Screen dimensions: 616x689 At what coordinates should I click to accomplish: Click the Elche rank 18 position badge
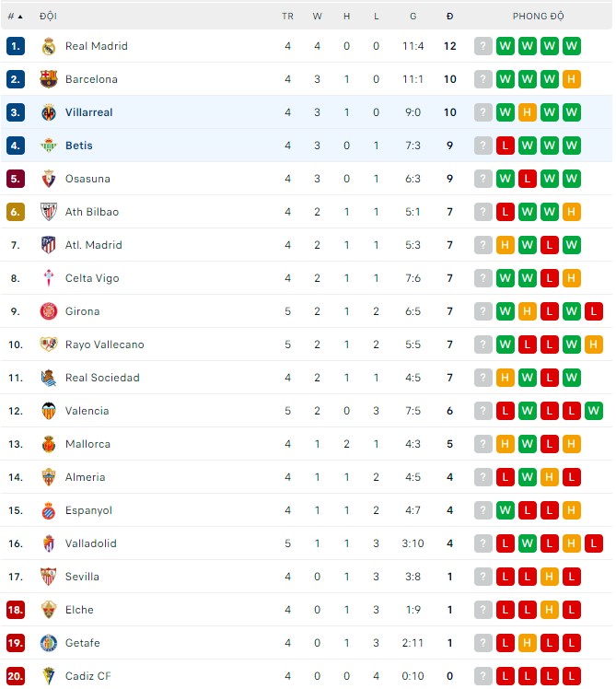[x=15, y=610]
